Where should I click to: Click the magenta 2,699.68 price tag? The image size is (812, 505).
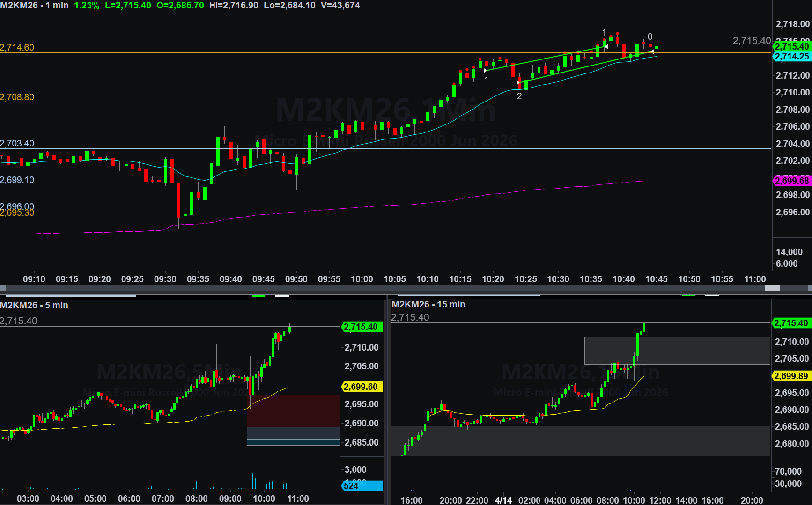click(791, 181)
